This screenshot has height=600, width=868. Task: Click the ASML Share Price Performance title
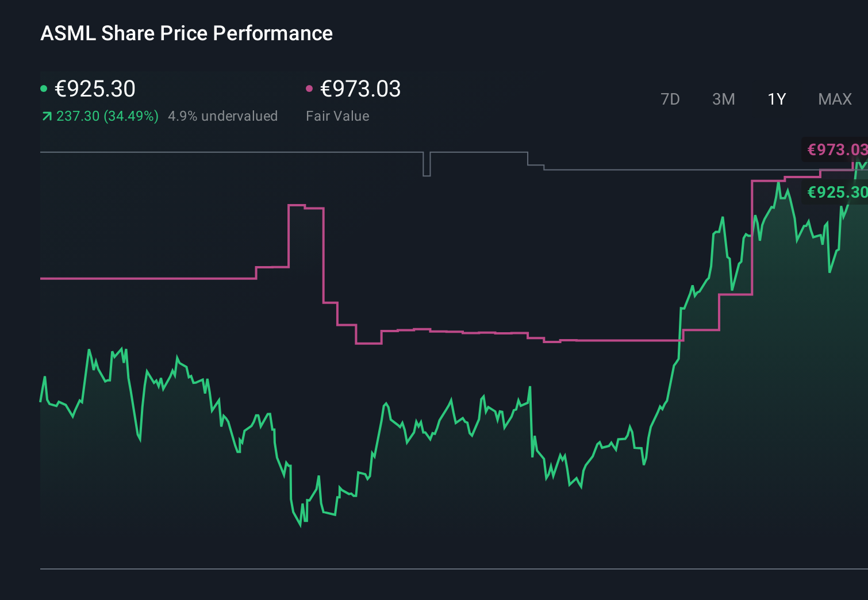tap(186, 33)
